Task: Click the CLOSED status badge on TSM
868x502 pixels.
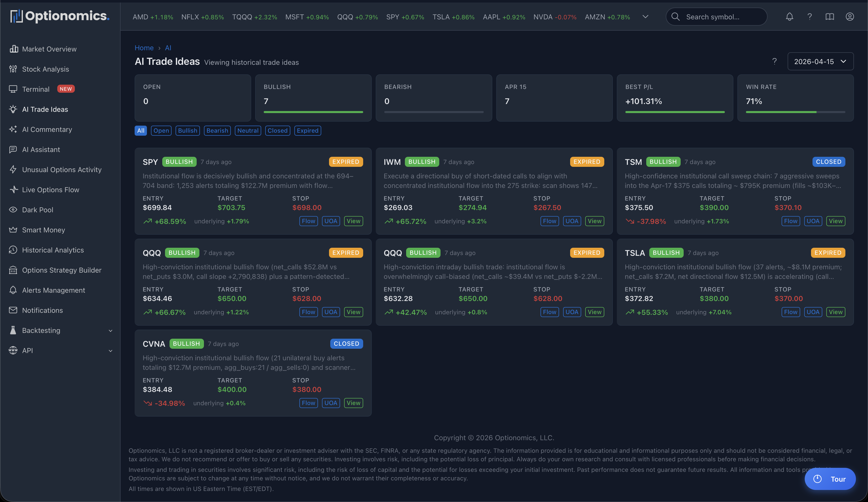Action: 828,162
